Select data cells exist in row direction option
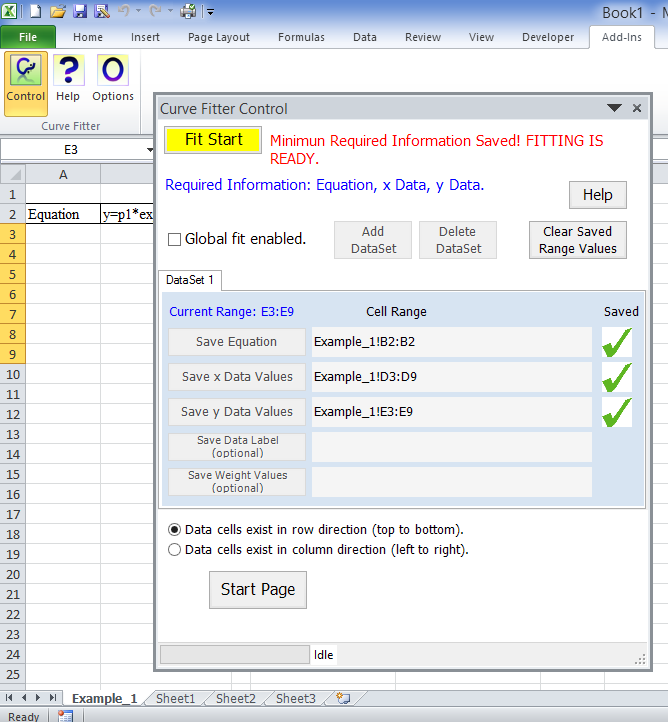Screen dimensions: 668x722 click(174, 530)
